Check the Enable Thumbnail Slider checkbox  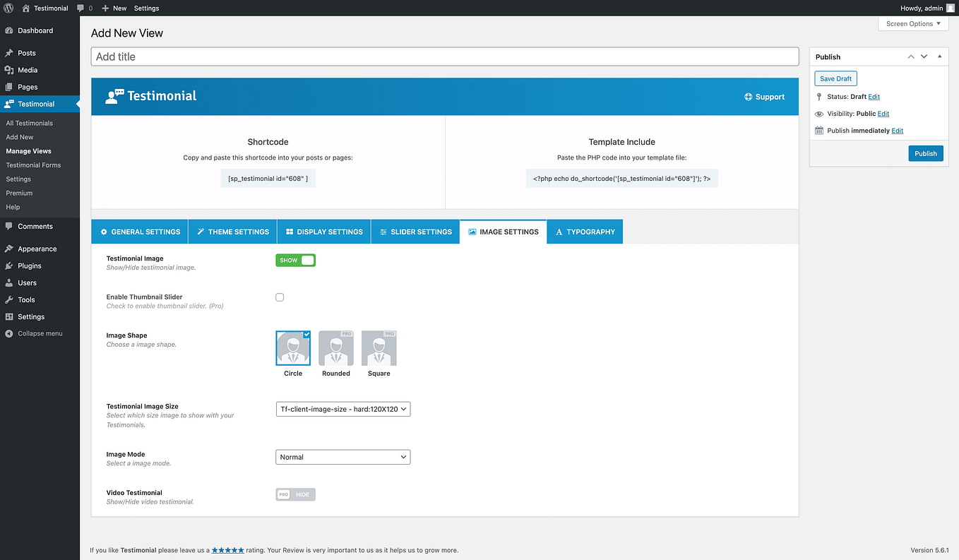pyautogui.click(x=280, y=297)
